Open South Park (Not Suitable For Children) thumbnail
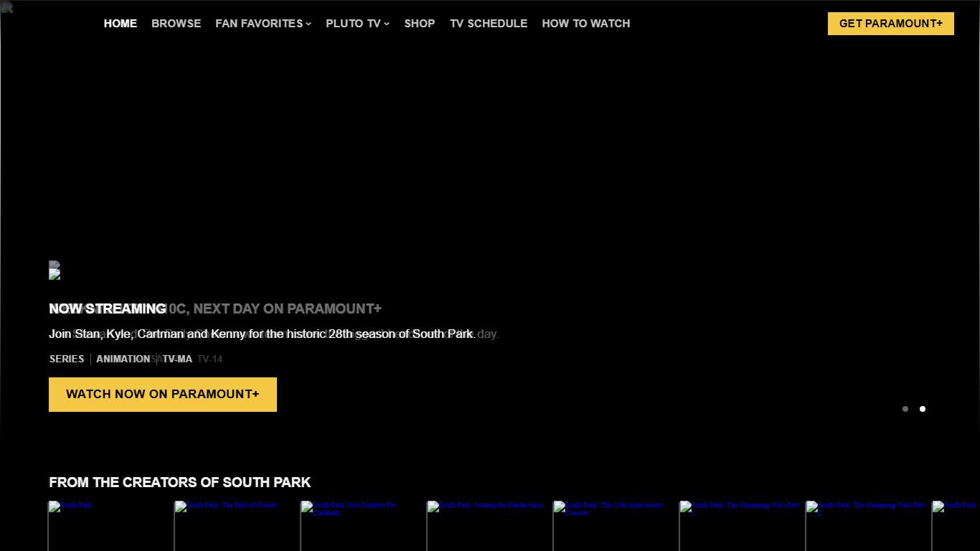The image size is (980, 551). [364, 526]
